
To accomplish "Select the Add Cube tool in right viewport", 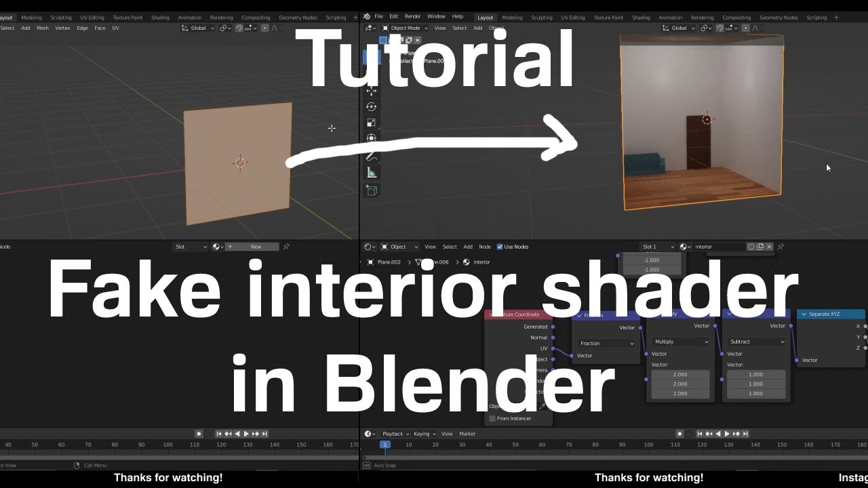I will 371,190.
